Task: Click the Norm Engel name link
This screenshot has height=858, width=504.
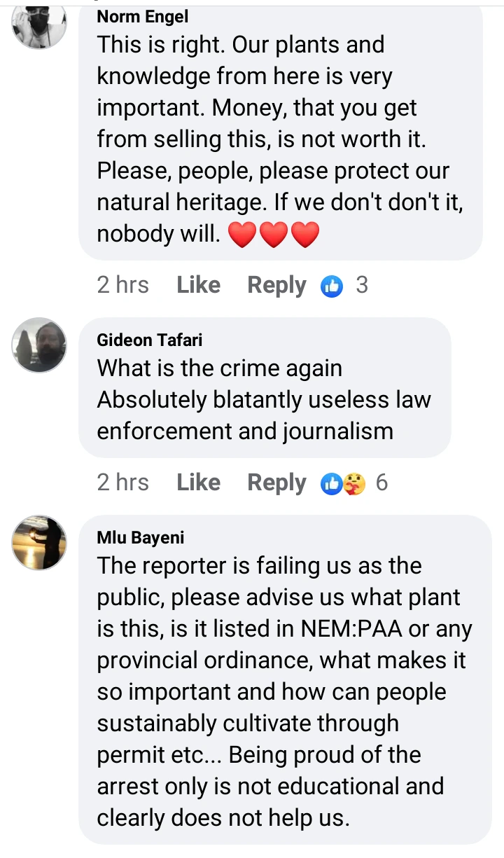Action: click(x=143, y=16)
